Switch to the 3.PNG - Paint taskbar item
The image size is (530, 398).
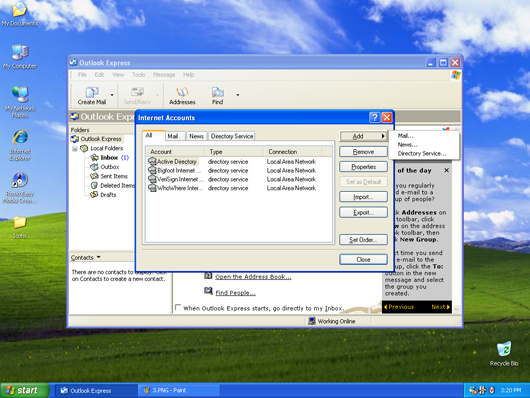tap(179, 390)
